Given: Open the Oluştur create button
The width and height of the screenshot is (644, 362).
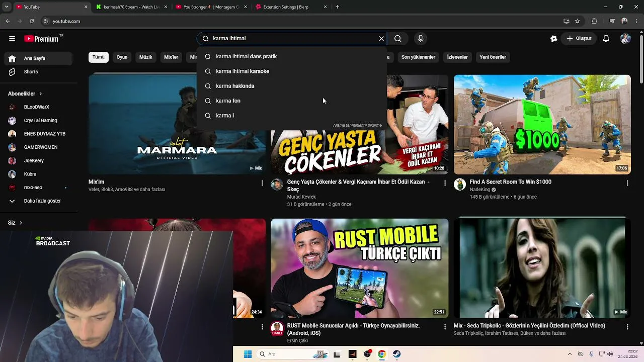Looking at the screenshot, I should click(x=579, y=39).
